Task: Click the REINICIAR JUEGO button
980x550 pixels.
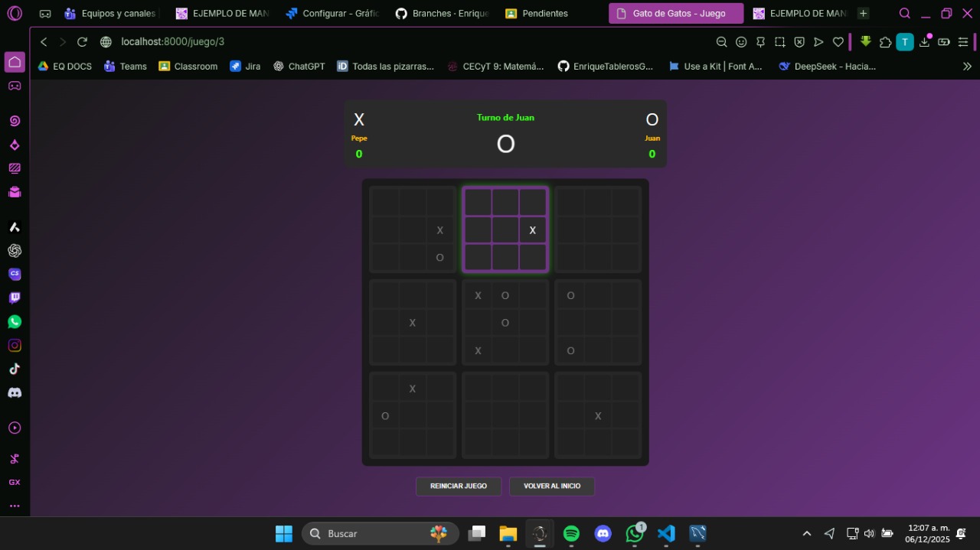Action: pos(459,487)
